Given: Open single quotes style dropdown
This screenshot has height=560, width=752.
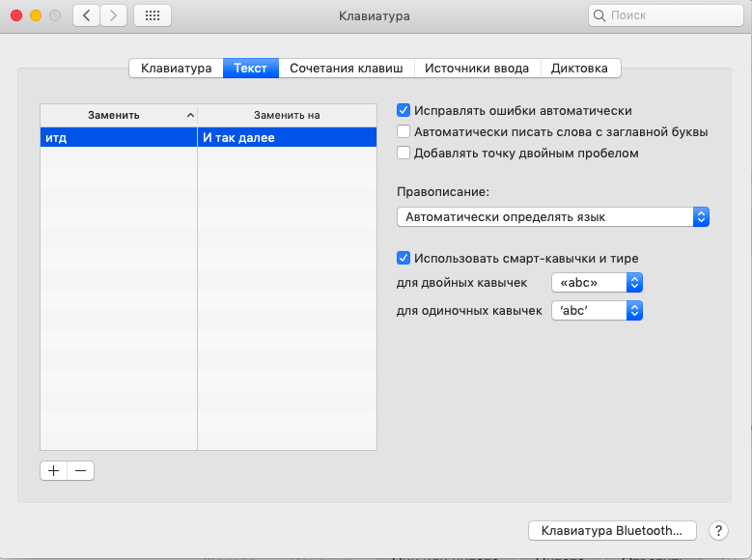Looking at the screenshot, I should 596,311.
